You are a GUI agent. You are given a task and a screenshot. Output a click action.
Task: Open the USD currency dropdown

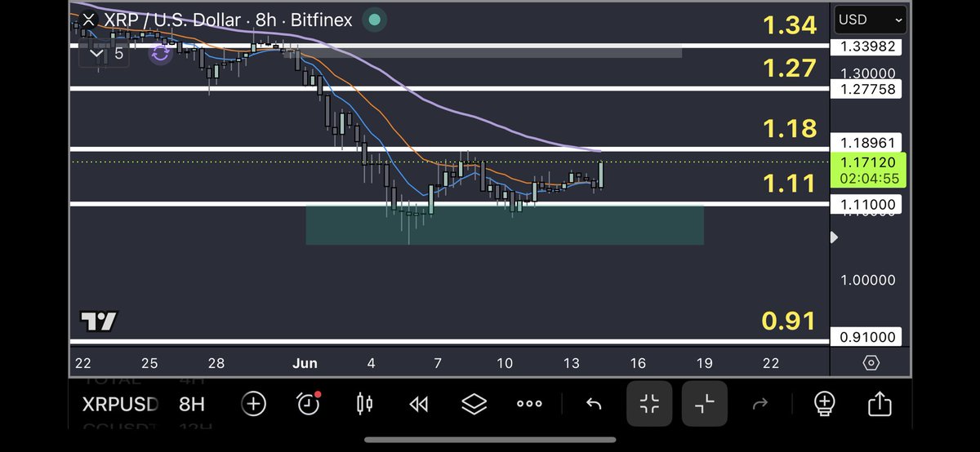pos(870,20)
